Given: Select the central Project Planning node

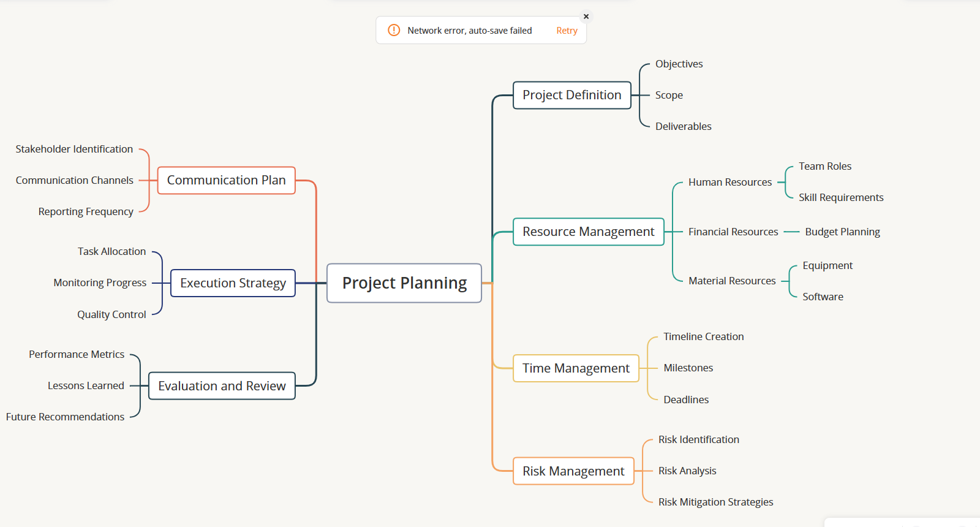Looking at the screenshot, I should click(x=404, y=283).
